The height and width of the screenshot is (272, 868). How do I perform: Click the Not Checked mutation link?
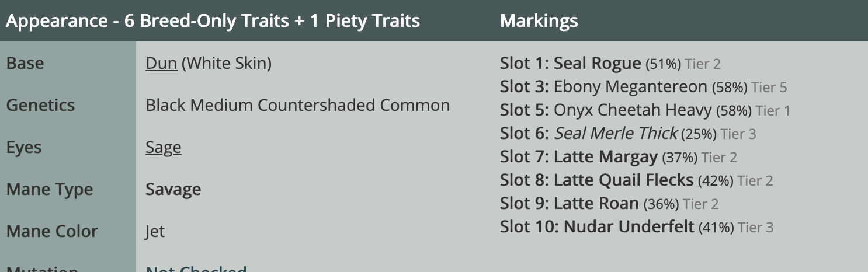pos(196,269)
